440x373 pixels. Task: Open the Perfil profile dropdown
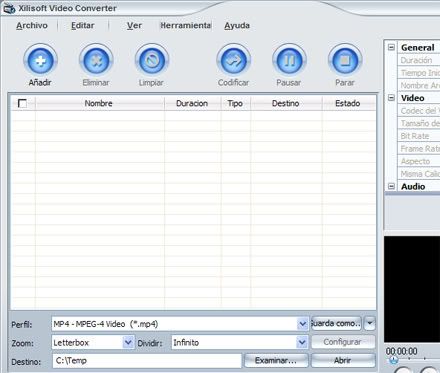[302, 324]
